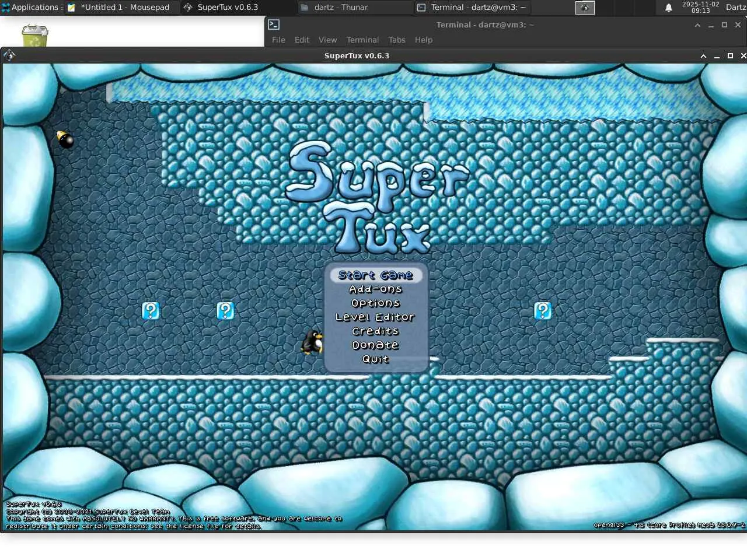Open the Tabs menu in Terminal

tap(397, 40)
